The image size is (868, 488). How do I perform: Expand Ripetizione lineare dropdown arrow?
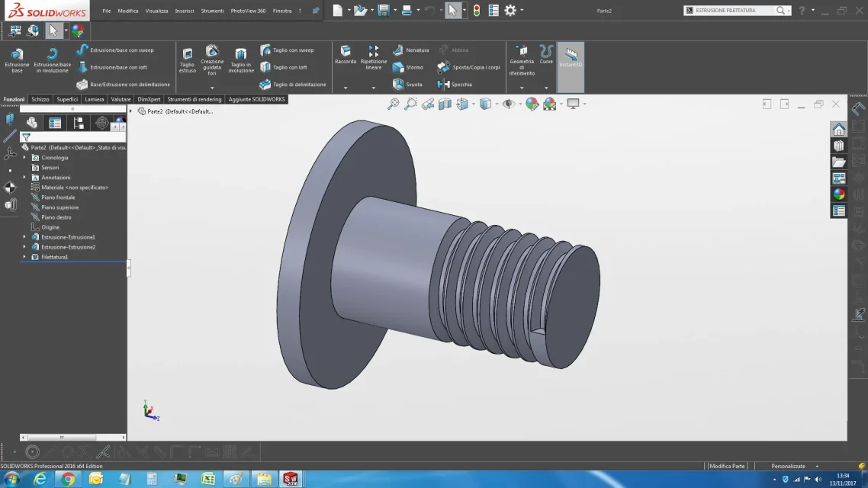[x=374, y=88]
